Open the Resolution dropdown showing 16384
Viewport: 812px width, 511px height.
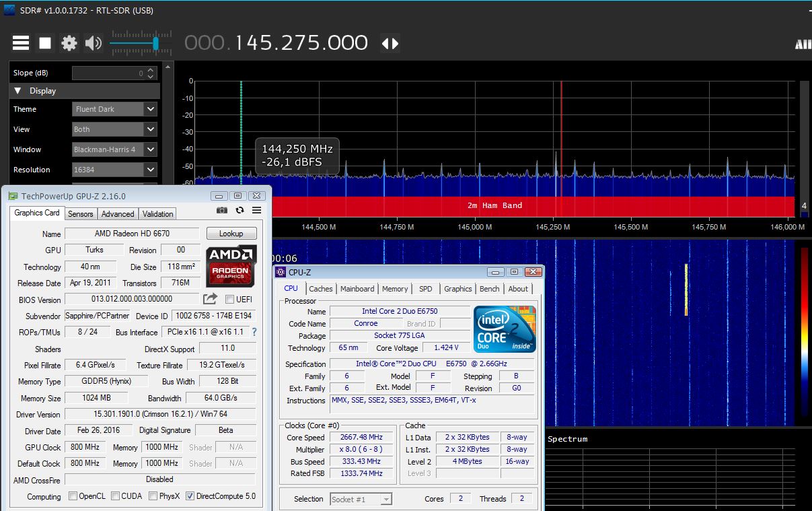(x=115, y=170)
